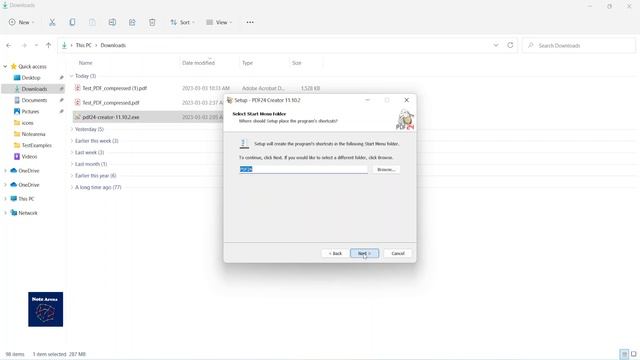Image resolution: width=640 pixels, height=360 pixels.
Task: Expand Earlier this year (6) group
Action: (x=72, y=176)
